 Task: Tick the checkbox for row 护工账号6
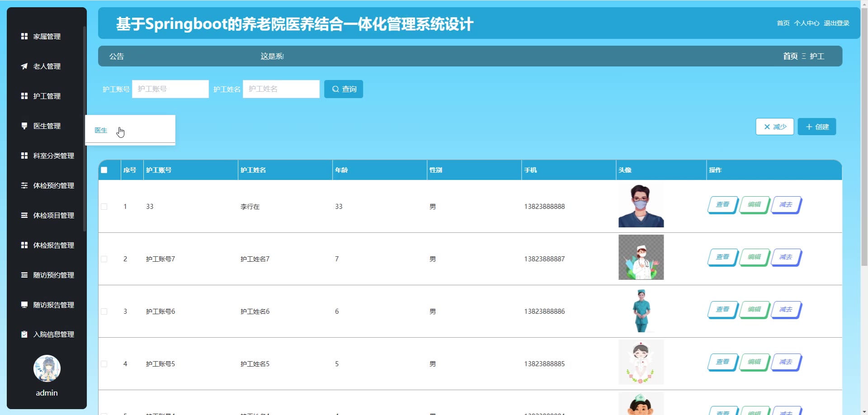point(104,311)
